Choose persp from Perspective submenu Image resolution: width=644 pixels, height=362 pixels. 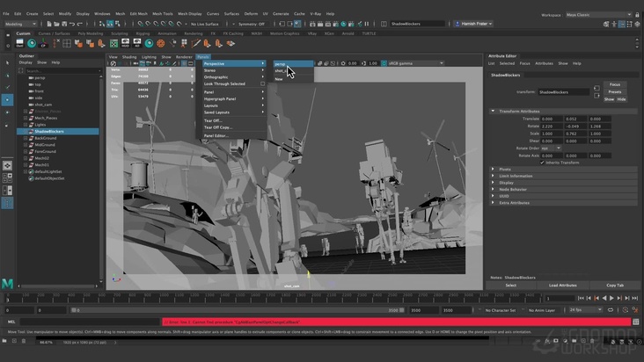tap(293, 64)
